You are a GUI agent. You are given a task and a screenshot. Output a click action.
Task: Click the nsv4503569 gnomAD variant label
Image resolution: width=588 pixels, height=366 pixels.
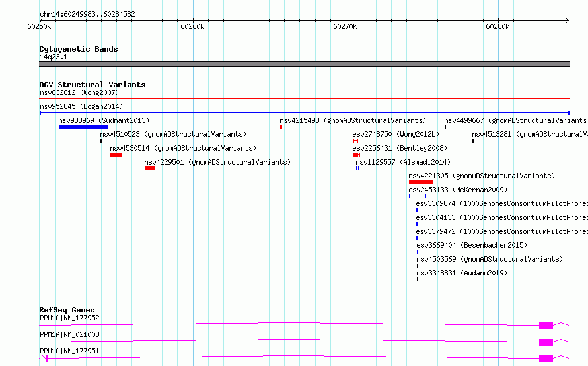[490, 259]
